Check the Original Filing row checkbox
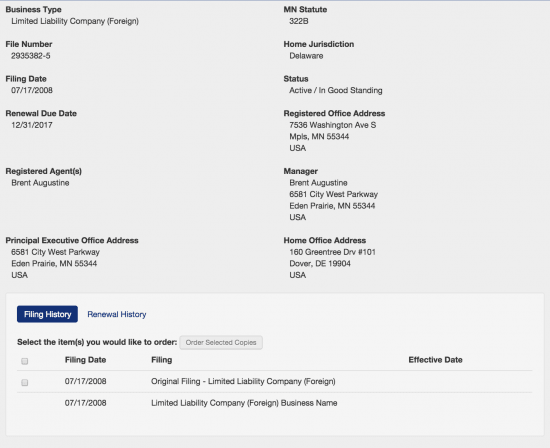Image resolution: width=550 pixels, height=448 pixels. [25, 382]
